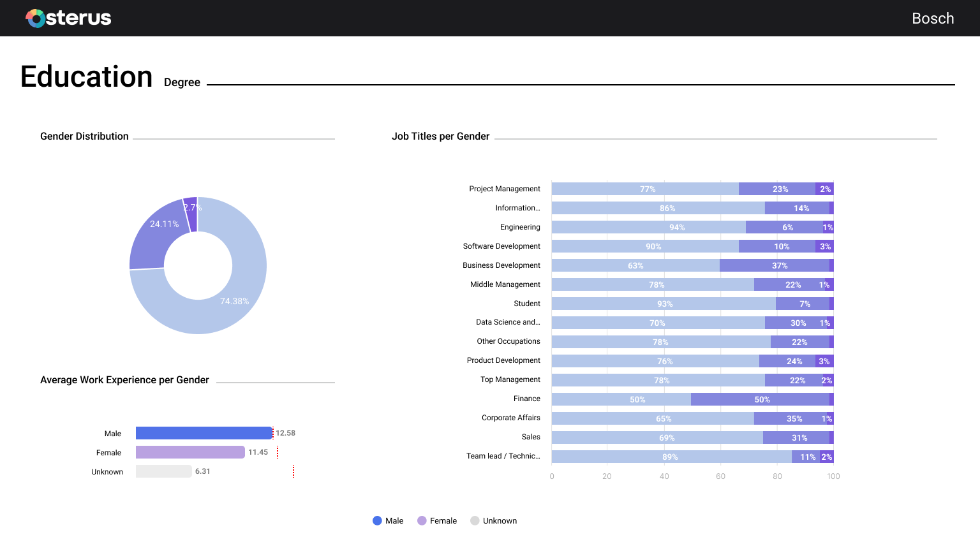Viewport: 980px width, 551px height.
Task: Click the Information… row label
Action: point(518,208)
